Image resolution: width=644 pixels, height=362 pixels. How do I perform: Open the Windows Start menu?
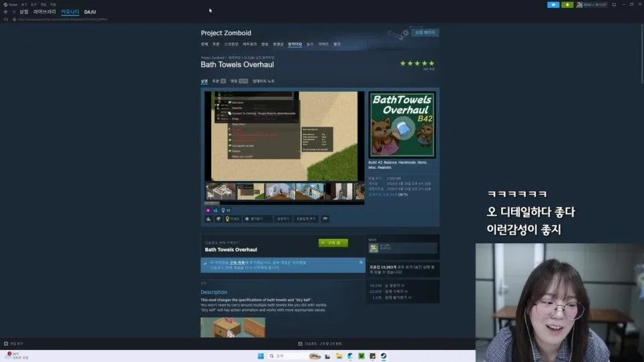point(260,356)
